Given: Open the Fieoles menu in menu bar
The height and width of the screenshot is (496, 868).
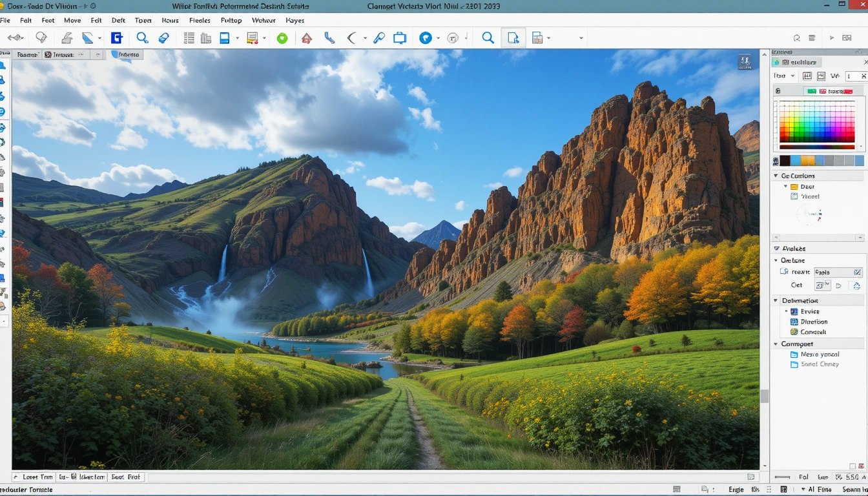Looking at the screenshot, I should click(x=200, y=20).
